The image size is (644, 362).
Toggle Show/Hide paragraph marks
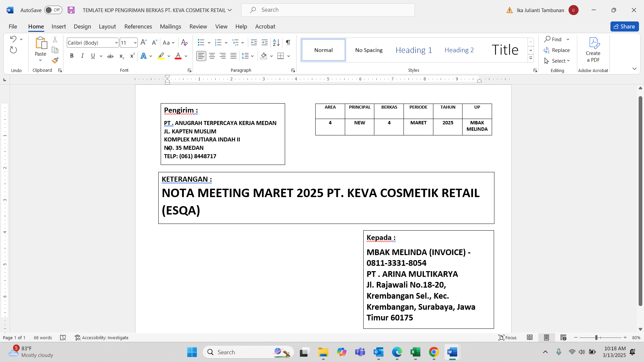(288, 43)
